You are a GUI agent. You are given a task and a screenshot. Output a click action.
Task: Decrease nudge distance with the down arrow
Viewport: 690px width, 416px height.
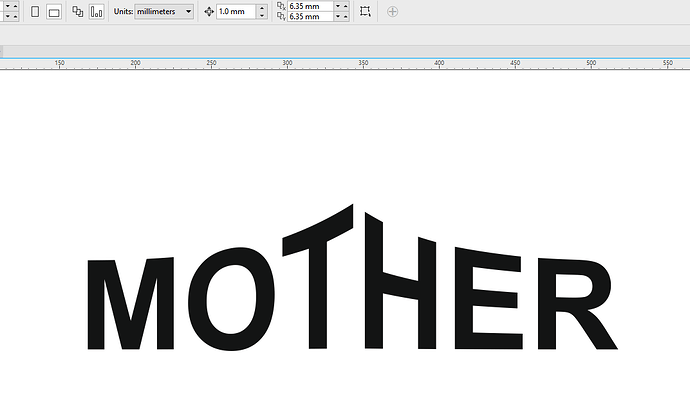click(262, 17)
